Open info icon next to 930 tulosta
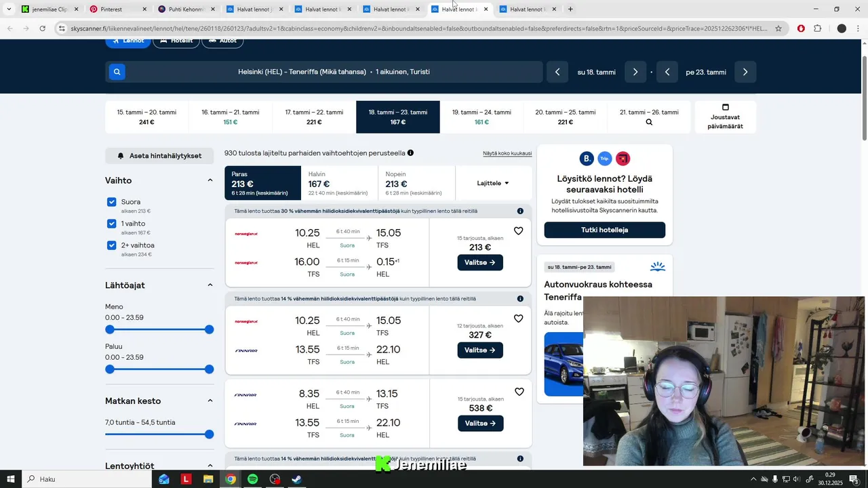Image resolution: width=868 pixels, height=488 pixels. pos(410,153)
